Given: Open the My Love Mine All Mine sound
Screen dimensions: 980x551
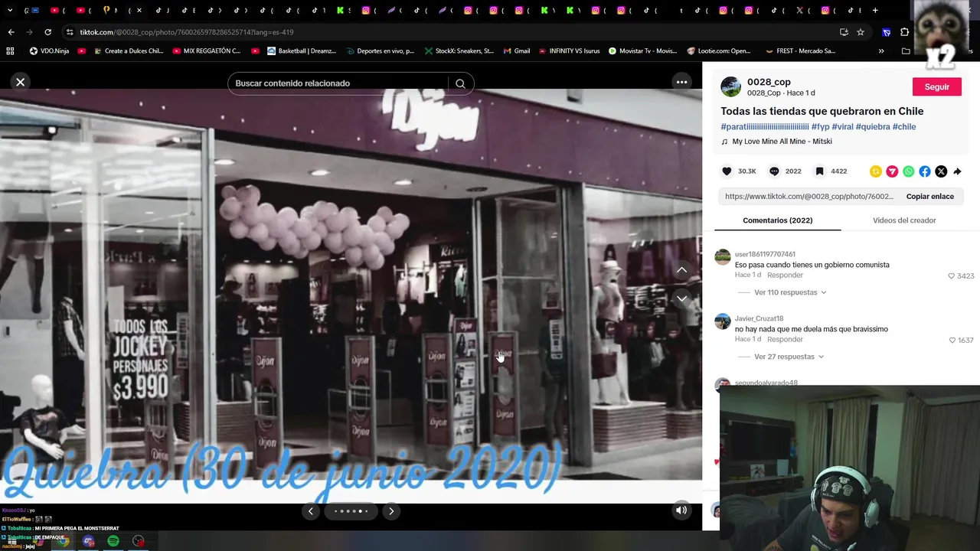Looking at the screenshot, I should [x=782, y=142].
